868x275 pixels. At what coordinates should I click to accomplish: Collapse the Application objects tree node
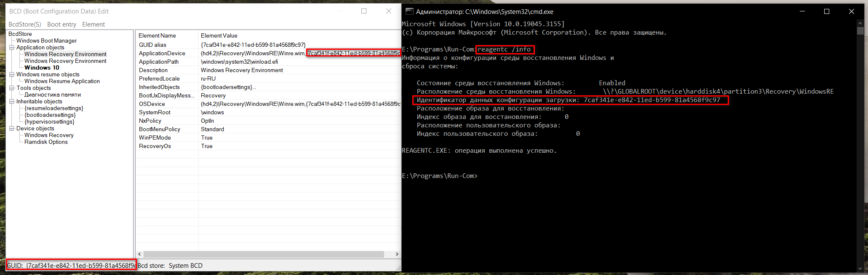pos(12,48)
